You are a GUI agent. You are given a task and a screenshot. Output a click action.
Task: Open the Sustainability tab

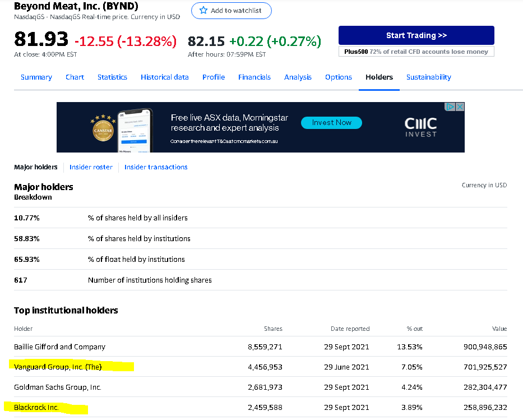(429, 77)
